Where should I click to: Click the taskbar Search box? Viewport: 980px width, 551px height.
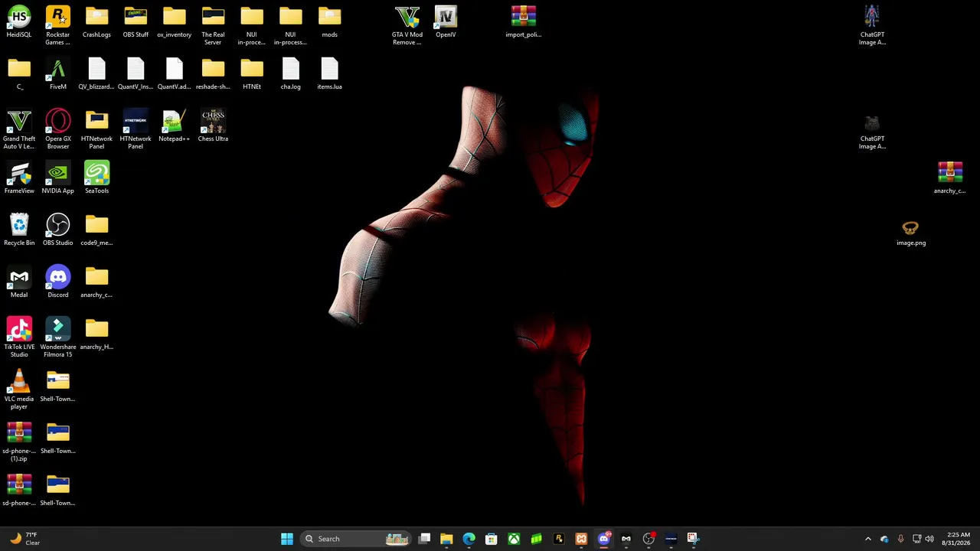click(x=357, y=539)
